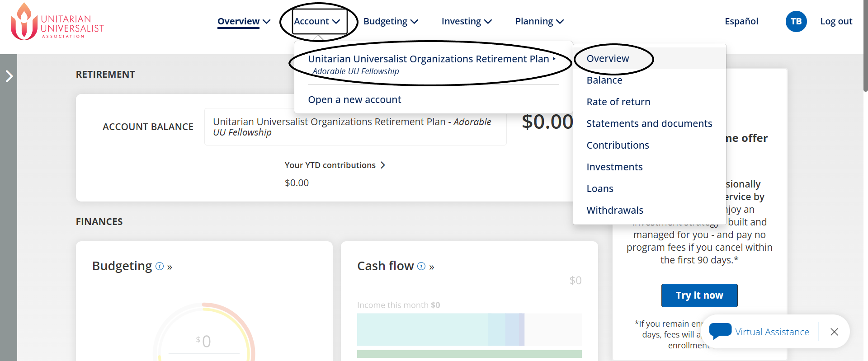Open Your YTD contributions arrow
This screenshot has height=361, width=868.
pyautogui.click(x=383, y=165)
